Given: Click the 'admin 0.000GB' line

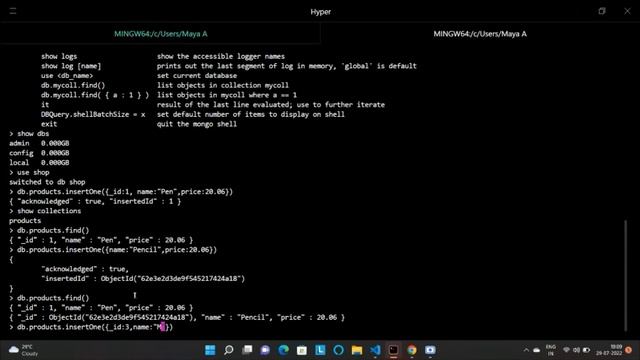Looking at the screenshot, I should pos(39,143).
